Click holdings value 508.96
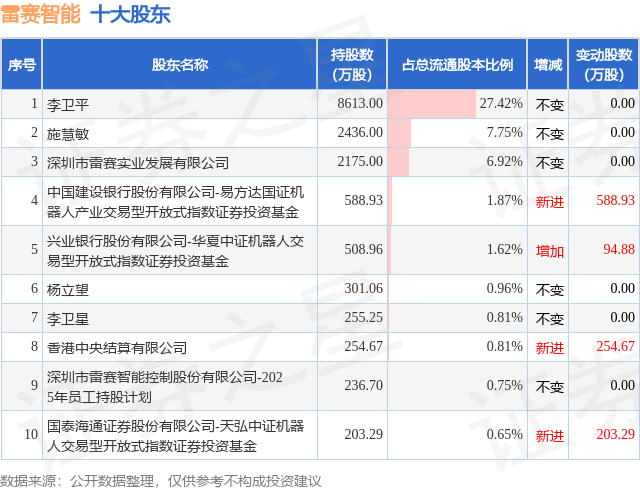This screenshot has width=640, height=490. (x=364, y=249)
